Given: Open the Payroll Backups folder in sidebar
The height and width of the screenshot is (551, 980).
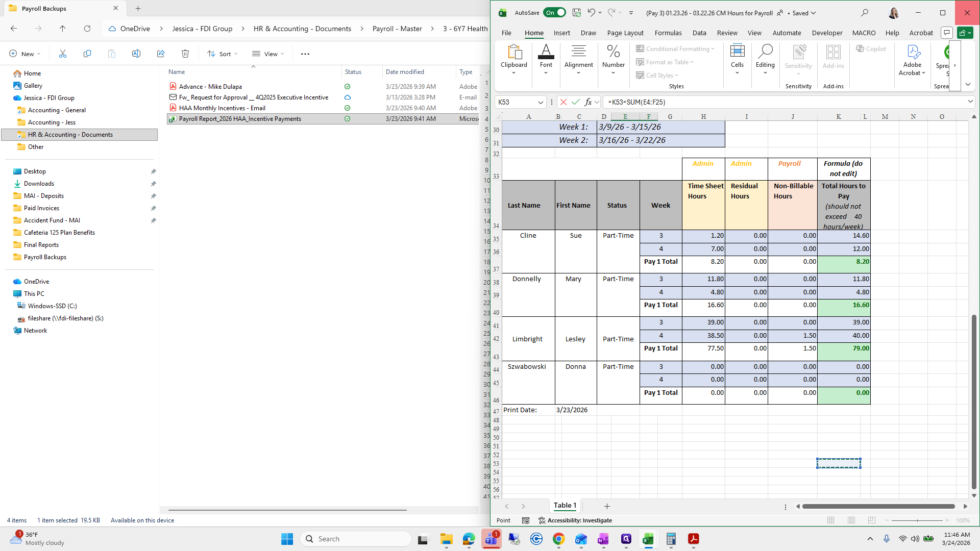Looking at the screenshot, I should 45,257.
